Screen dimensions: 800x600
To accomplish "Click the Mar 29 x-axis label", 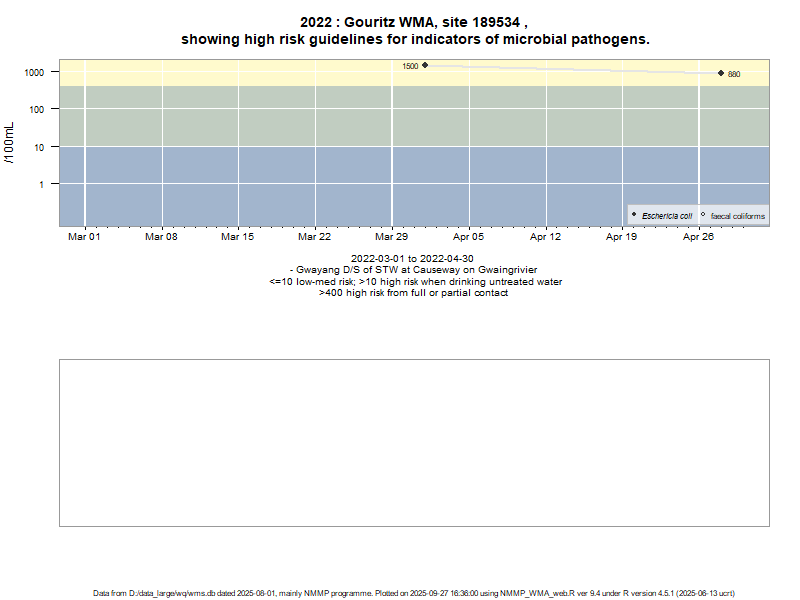I will [391, 237].
